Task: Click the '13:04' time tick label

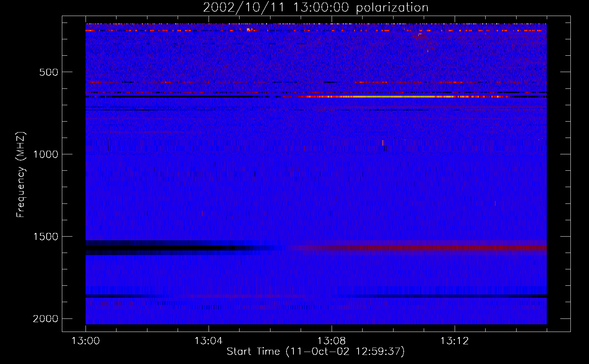Action: [209, 341]
